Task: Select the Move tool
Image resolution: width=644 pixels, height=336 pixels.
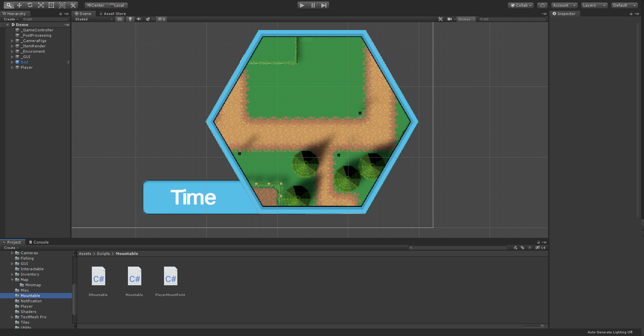Action: coord(19,5)
